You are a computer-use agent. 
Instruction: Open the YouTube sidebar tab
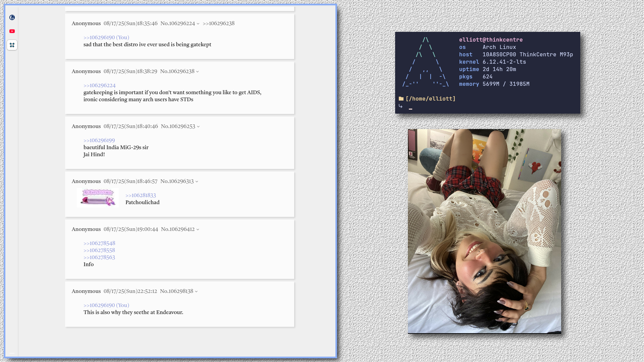(12, 31)
